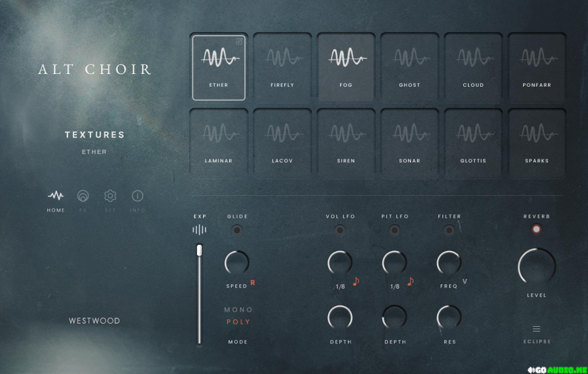The width and height of the screenshot is (588, 374).
Task: Click the FX page icon
Action: click(x=83, y=196)
